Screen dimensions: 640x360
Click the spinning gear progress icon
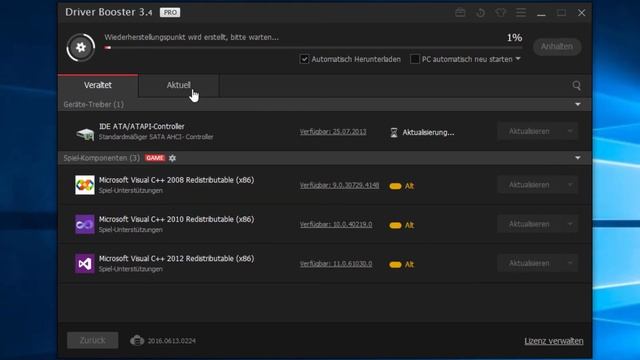[81, 47]
